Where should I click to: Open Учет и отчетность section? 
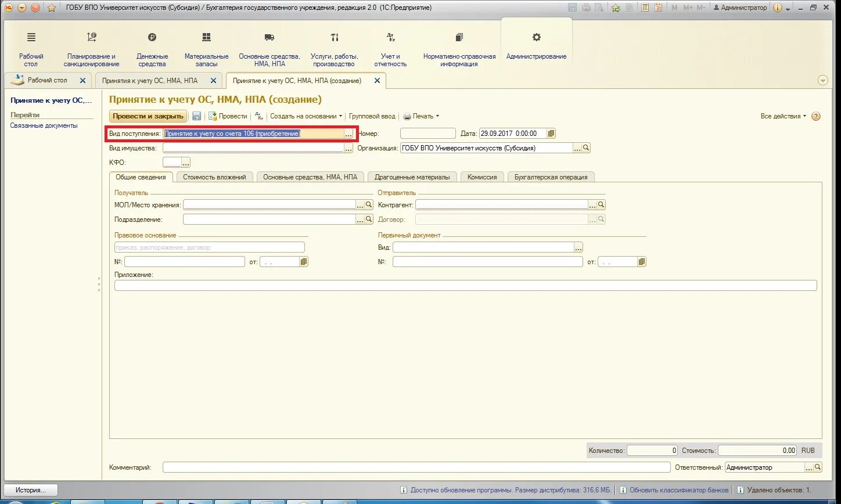coord(391,49)
